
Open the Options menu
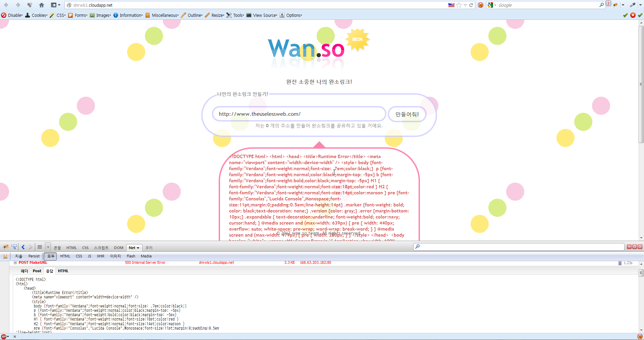(x=291, y=15)
